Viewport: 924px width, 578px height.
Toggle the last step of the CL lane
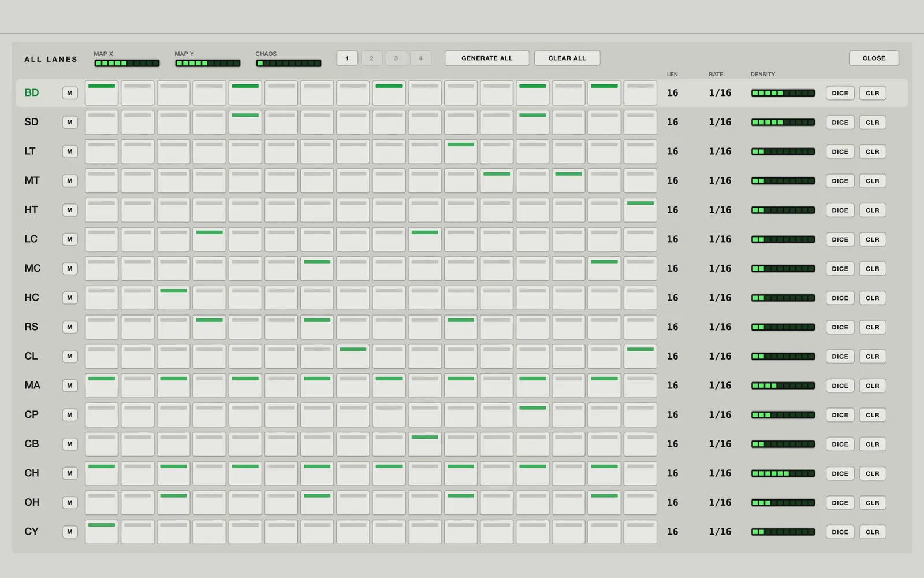point(640,356)
